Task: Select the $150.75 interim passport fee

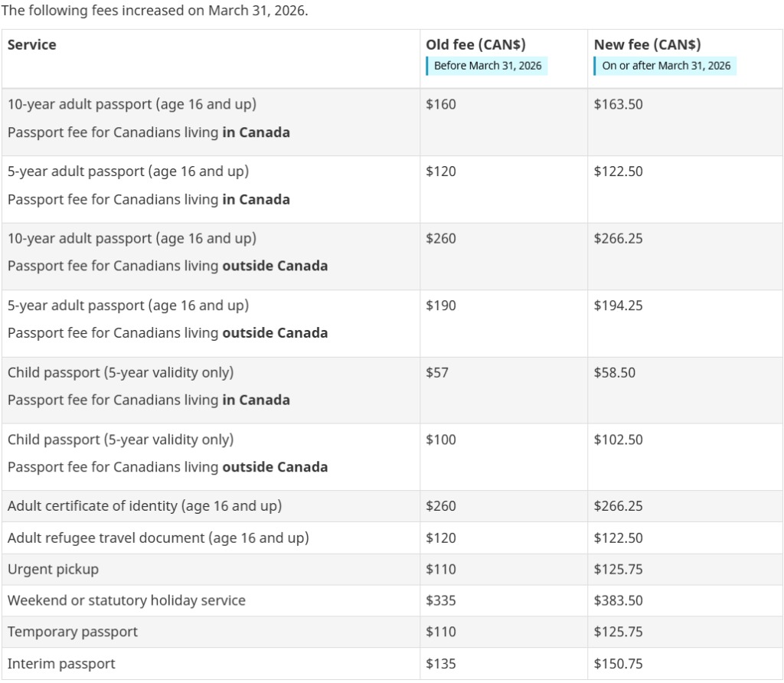Action: (x=618, y=664)
